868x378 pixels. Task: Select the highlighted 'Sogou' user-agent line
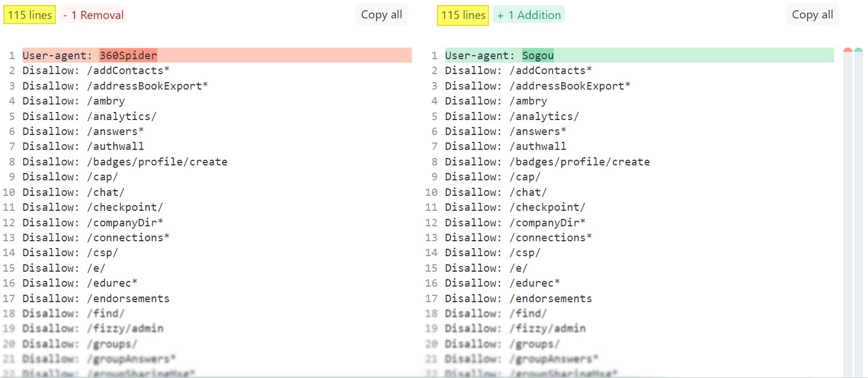(639, 55)
